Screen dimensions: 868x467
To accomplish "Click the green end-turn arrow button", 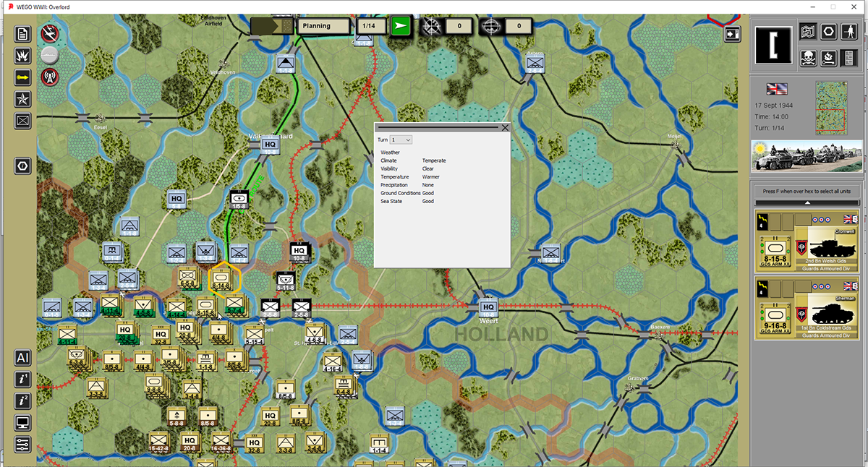I will (401, 26).
